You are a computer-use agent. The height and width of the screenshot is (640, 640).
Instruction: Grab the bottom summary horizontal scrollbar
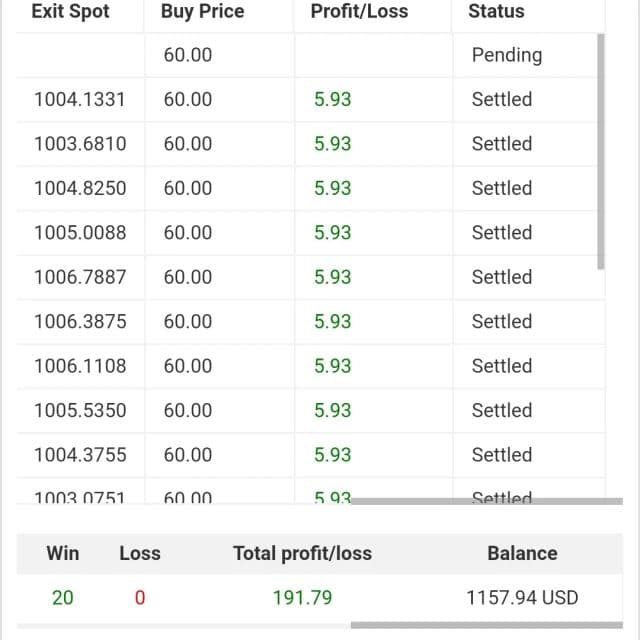tap(487, 625)
